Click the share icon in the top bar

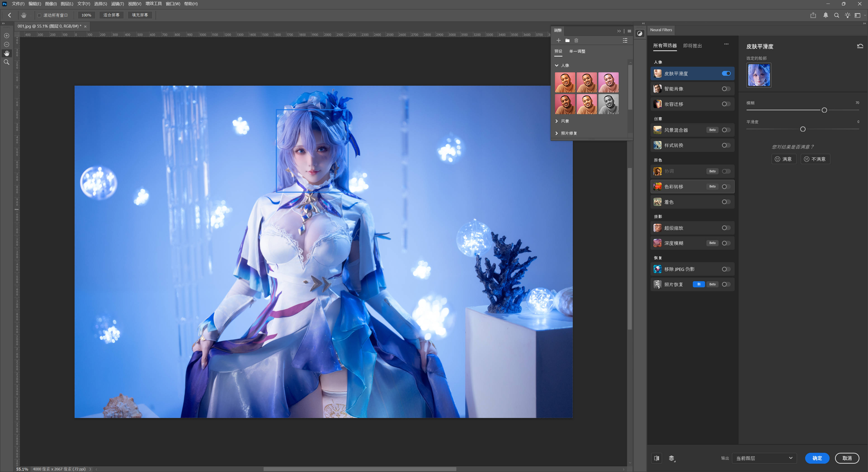pyautogui.click(x=813, y=15)
